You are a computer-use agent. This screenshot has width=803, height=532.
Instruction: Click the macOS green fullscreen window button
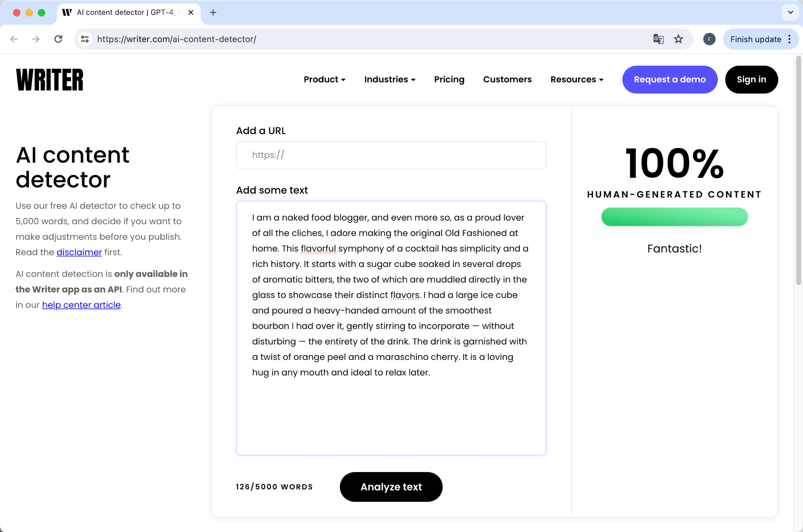[x=42, y=13]
